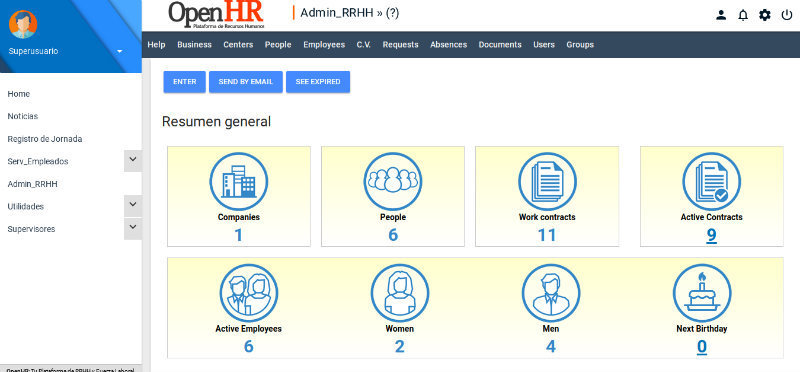Open the Requests menu
The width and height of the screenshot is (800, 372).
pos(401,44)
